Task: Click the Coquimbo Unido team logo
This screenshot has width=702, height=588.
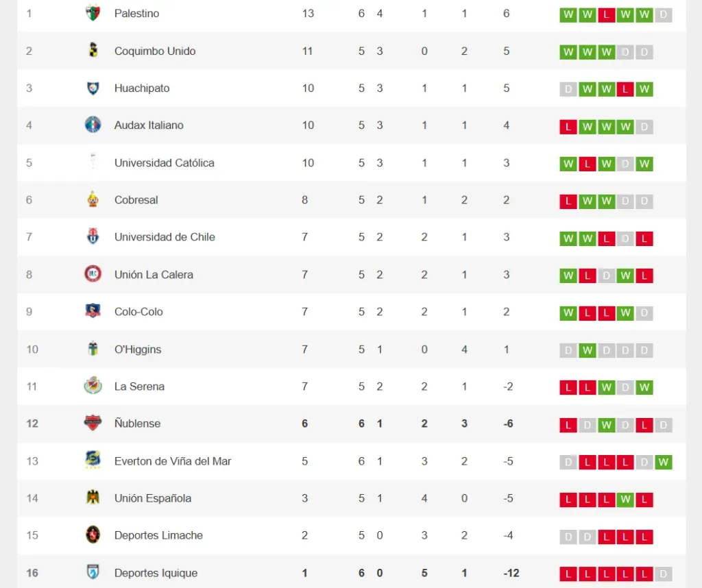Action: pos(93,50)
